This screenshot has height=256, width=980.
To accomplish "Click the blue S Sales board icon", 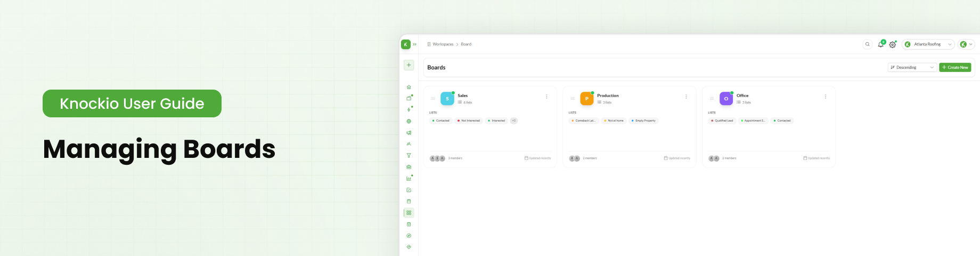I will [x=447, y=99].
